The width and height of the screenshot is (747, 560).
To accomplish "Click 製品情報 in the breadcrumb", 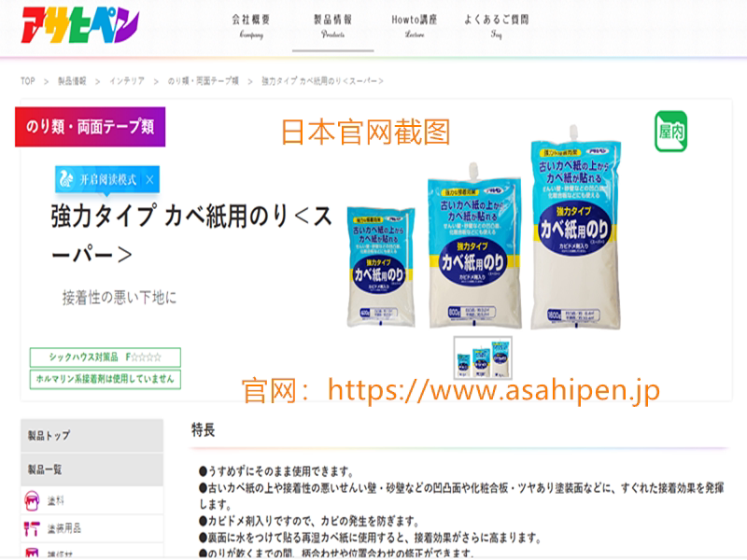I will (72, 81).
